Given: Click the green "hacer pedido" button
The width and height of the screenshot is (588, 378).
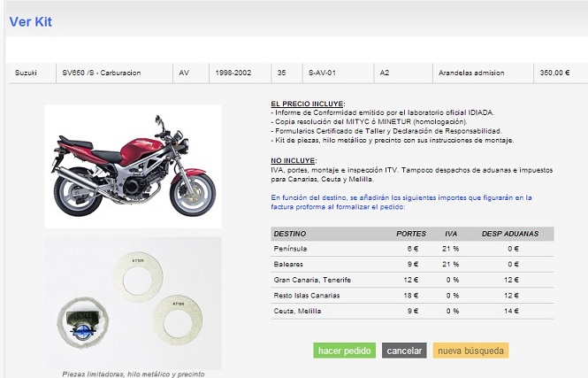Looking at the screenshot, I should pos(345,351).
